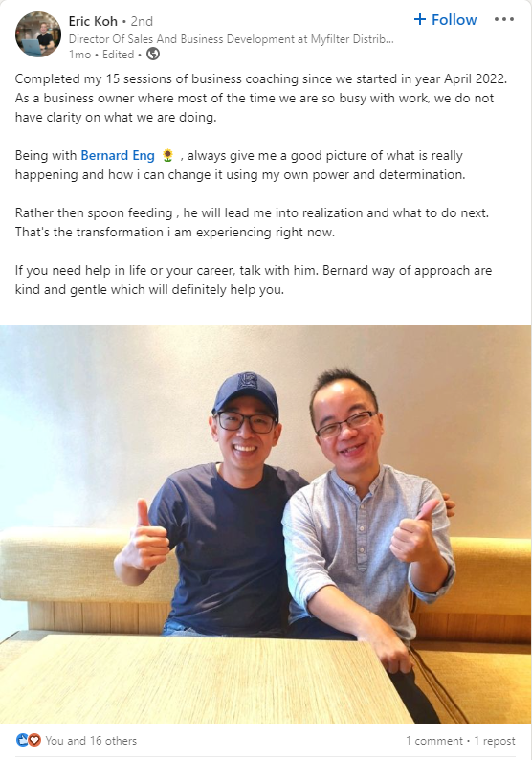Click the 'Edited' label under the headline
This screenshot has height=760, width=532.
click(x=119, y=55)
